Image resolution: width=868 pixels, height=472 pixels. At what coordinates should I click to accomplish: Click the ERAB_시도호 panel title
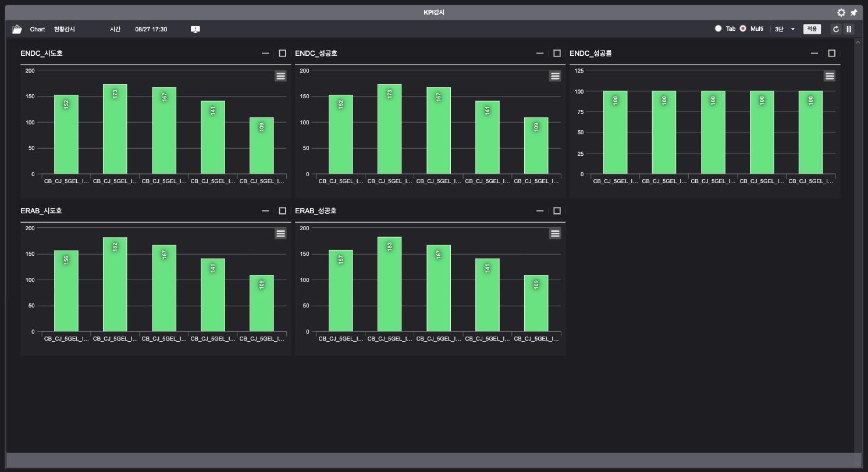pos(41,211)
